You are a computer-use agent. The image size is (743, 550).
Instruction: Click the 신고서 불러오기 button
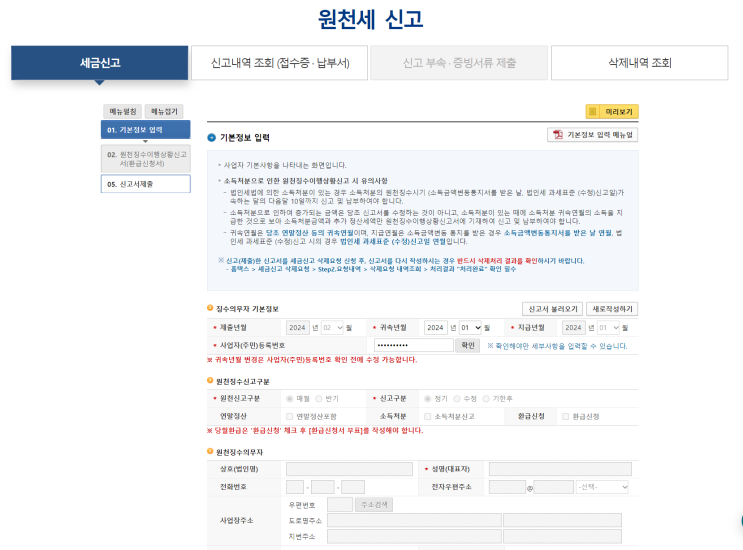pos(553,309)
